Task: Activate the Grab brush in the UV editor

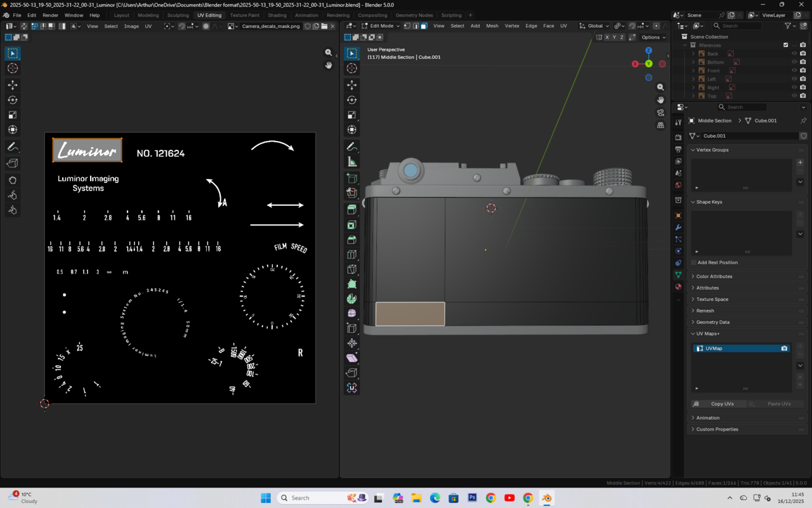Action: [13, 180]
